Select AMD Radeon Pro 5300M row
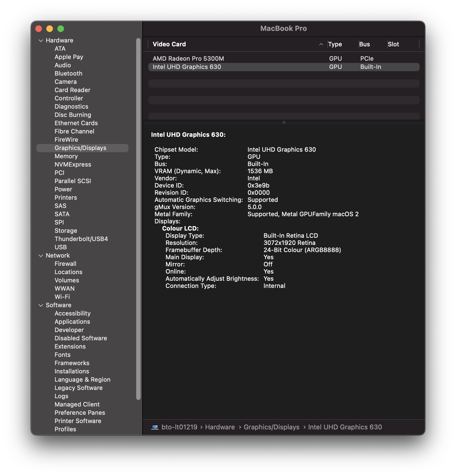 284,58
